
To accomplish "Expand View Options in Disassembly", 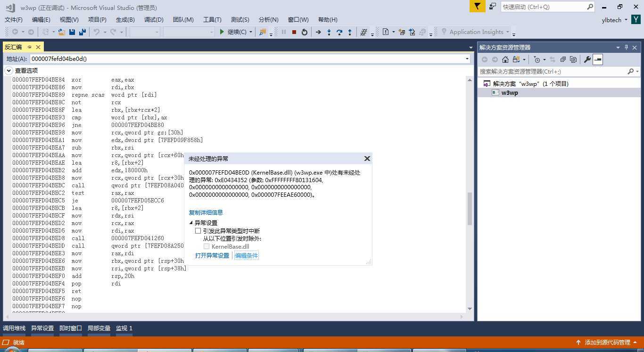I will pyautogui.click(x=8, y=70).
